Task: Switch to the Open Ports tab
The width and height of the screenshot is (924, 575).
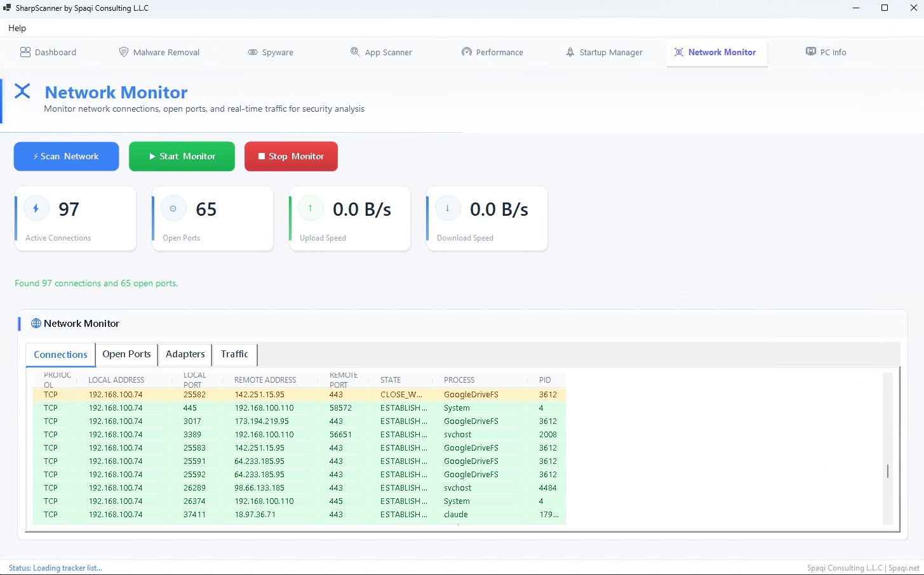Action: point(126,354)
